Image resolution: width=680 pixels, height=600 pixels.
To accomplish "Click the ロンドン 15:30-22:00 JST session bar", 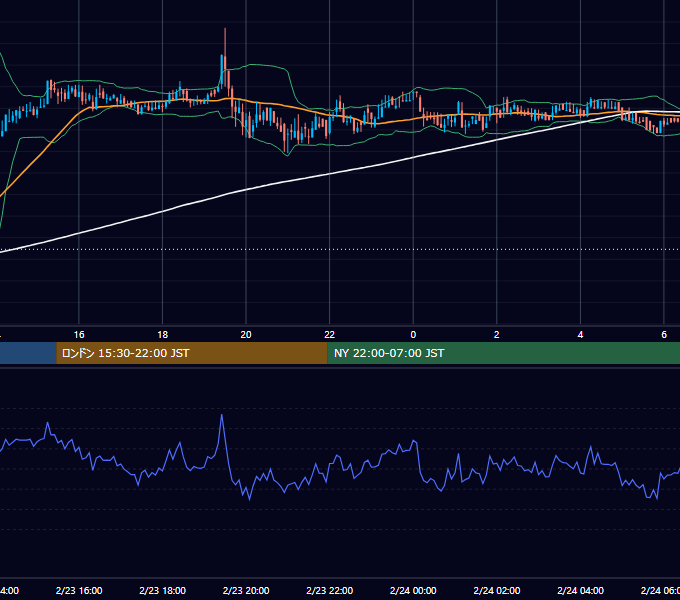I will pos(192,353).
